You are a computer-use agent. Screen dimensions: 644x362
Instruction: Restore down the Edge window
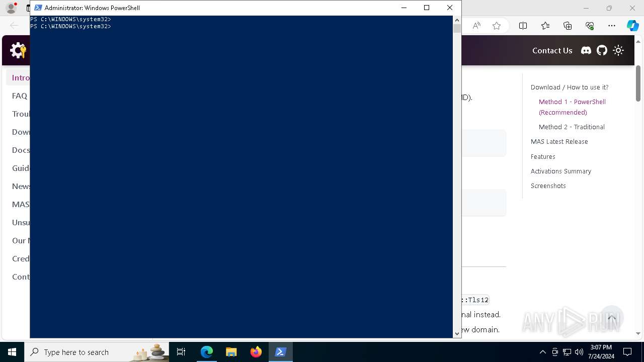pyautogui.click(x=609, y=8)
